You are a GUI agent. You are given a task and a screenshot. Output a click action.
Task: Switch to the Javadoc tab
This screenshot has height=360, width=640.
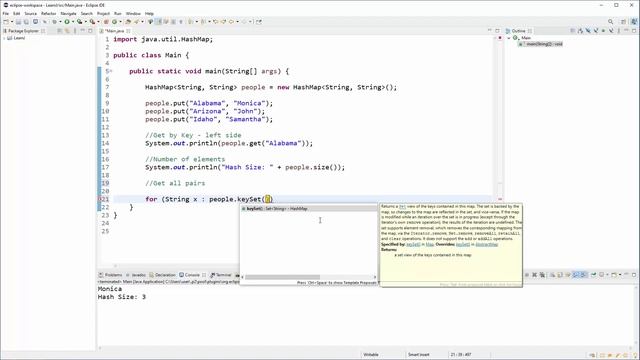(136, 275)
